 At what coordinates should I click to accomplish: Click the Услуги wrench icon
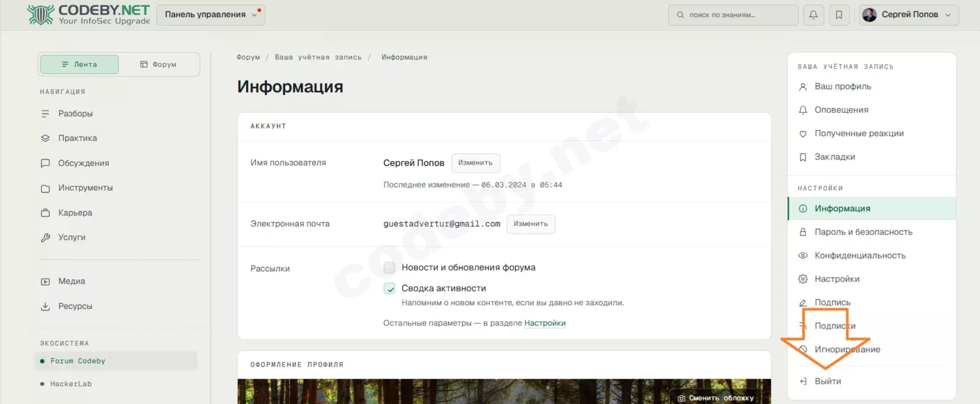tap(45, 238)
